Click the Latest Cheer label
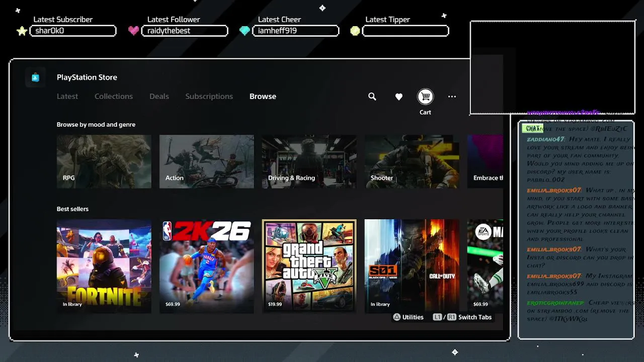 coord(280,20)
